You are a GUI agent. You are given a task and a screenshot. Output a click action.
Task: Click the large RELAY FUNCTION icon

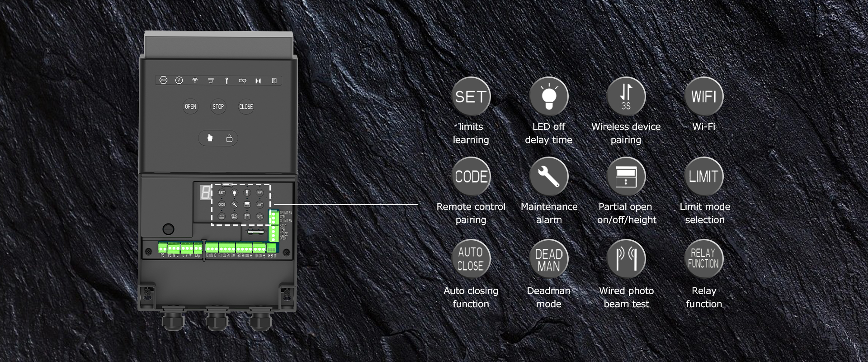[704, 259]
